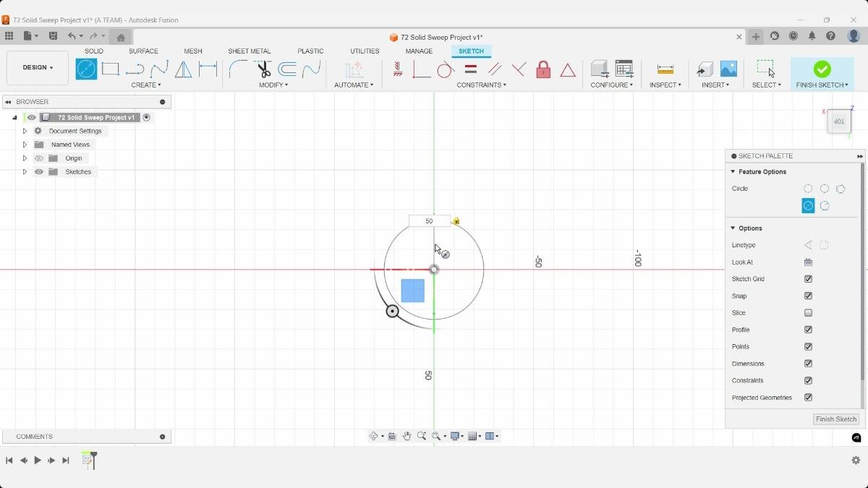Select the Offset tool in Modify
868x488 pixels.
click(x=287, y=69)
